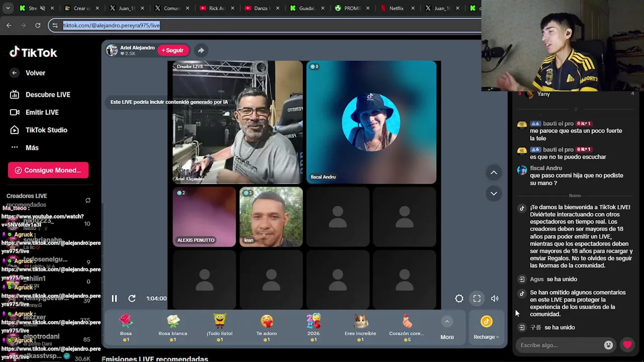The width and height of the screenshot is (644, 362).
Task: Click the Consigue Monedas button
Action: (48, 170)
